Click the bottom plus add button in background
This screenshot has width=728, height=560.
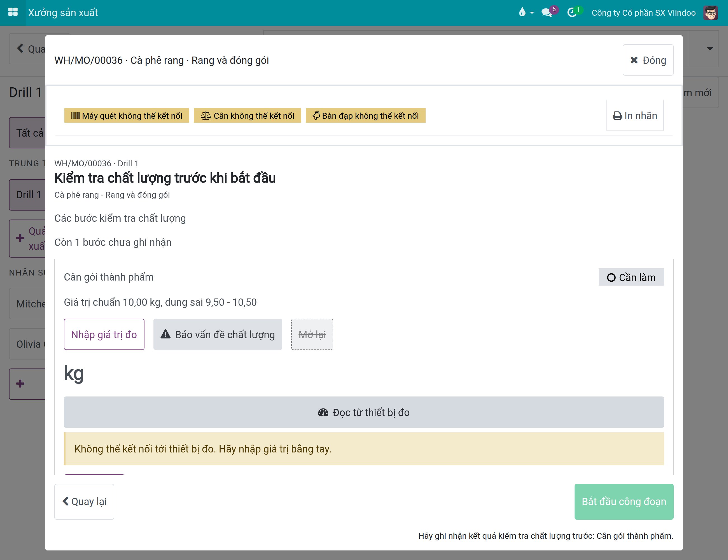[x=27, y=384]
